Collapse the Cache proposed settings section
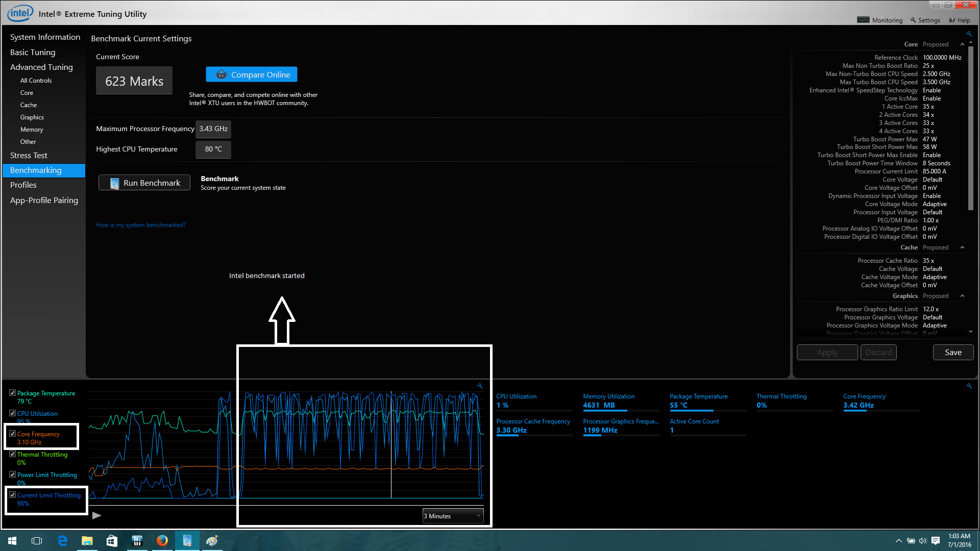The height and width of the screenshot is (551, 980). click(962, 247)
